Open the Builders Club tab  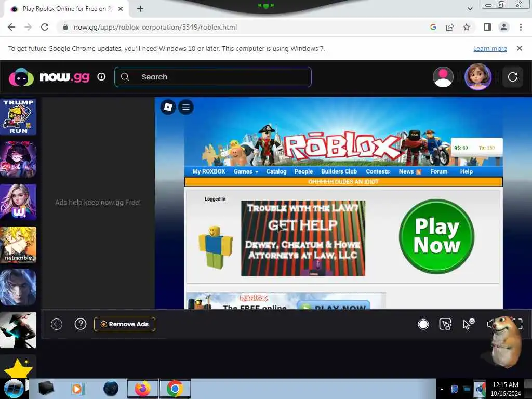[x=339, y=171]
